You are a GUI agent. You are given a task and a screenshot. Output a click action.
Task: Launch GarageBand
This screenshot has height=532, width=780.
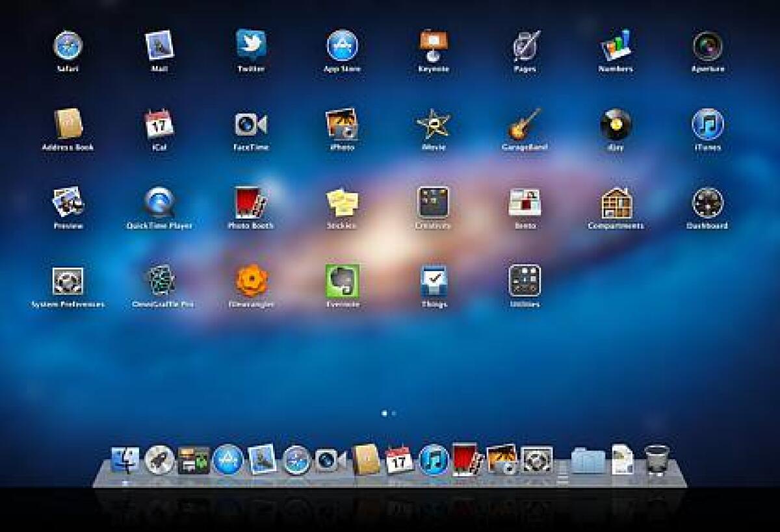click(x=525, y=124)
